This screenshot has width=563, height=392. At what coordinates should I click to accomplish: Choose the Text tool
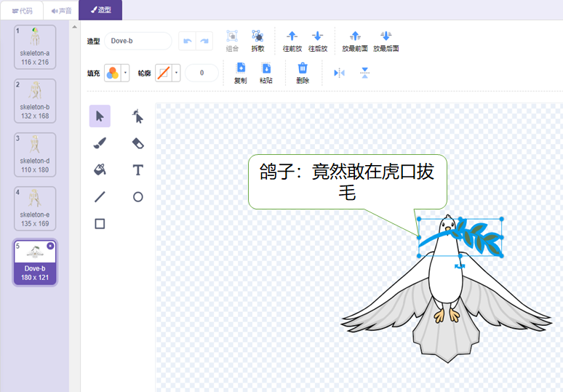point(138,169)
